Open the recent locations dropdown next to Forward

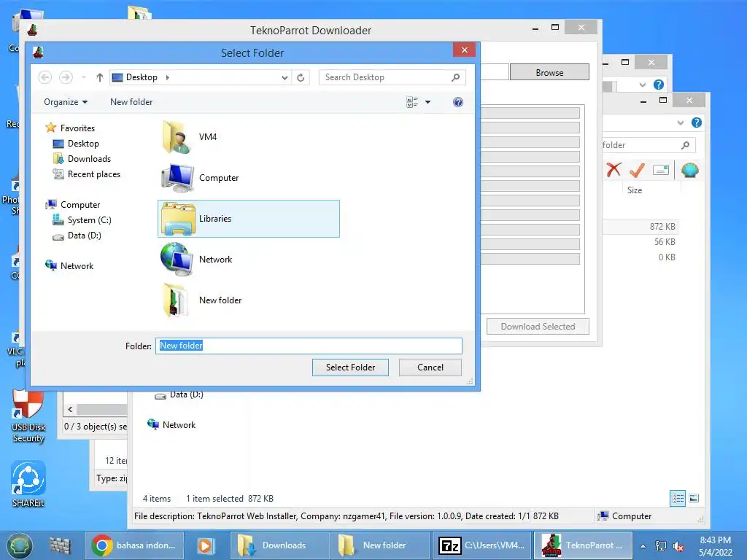click(x=83, y=77)
